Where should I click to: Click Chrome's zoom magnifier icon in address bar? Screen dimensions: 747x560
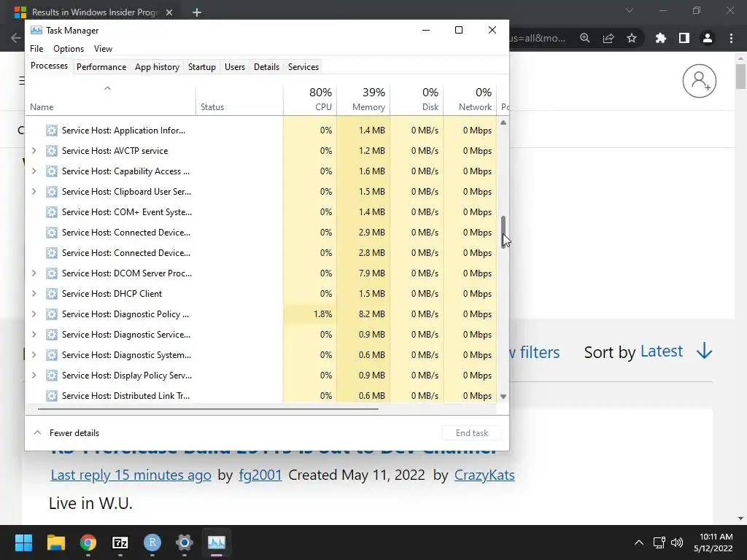click(x=585, y=38)
